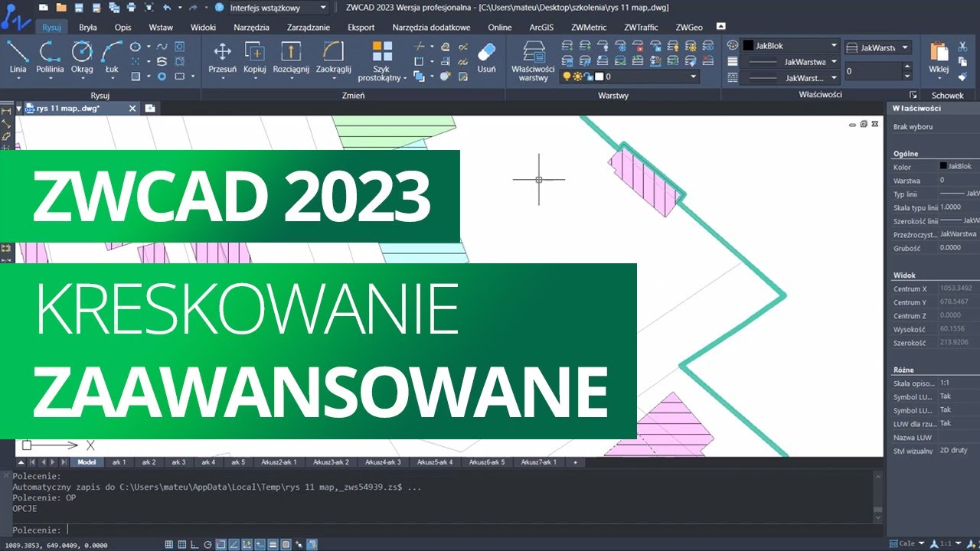
Task: Click the color palette icon in Właściwości panel
Action: click(x=731, y=46)
